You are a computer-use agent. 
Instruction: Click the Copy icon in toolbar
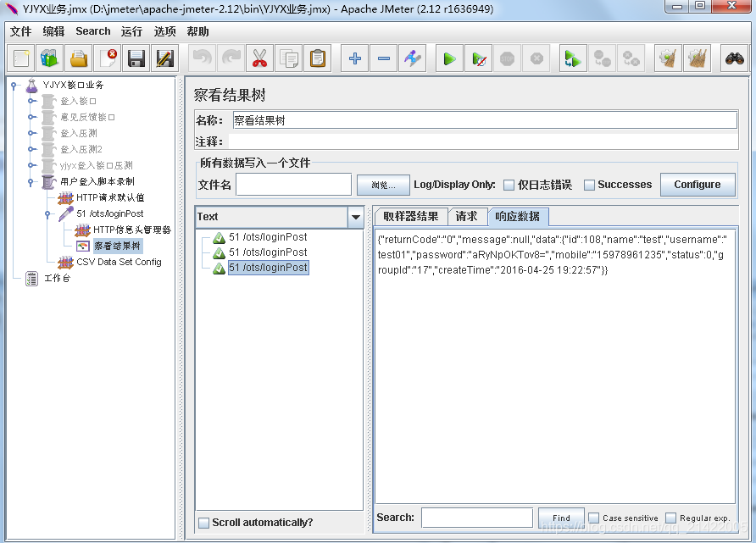289,58
